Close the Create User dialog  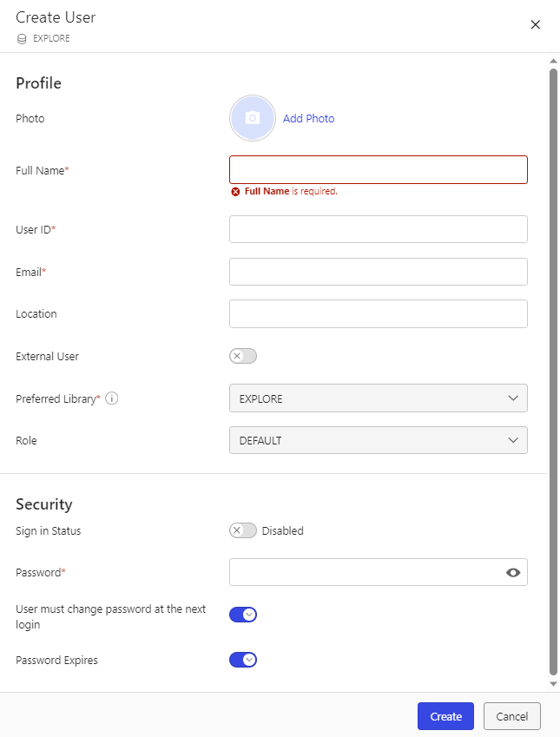pyautogui.click(x=536, y=24)
